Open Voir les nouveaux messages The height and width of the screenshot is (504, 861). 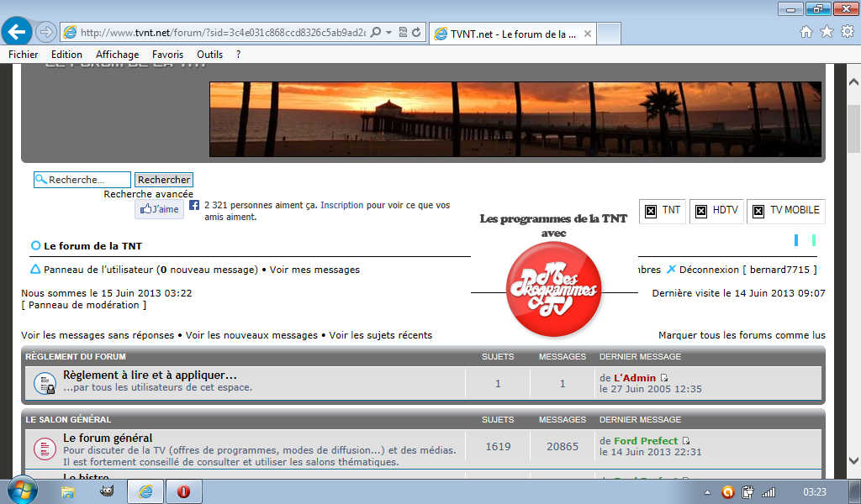click(251, 335)
